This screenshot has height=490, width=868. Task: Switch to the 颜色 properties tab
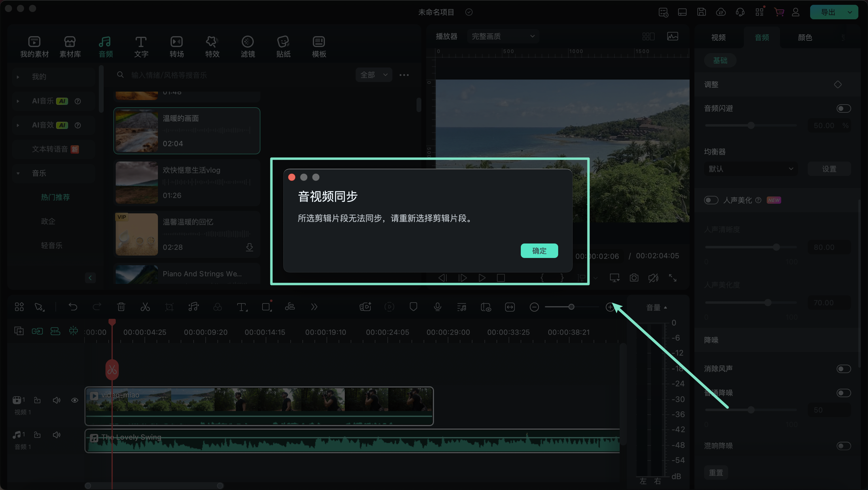(x=805, y=37)
